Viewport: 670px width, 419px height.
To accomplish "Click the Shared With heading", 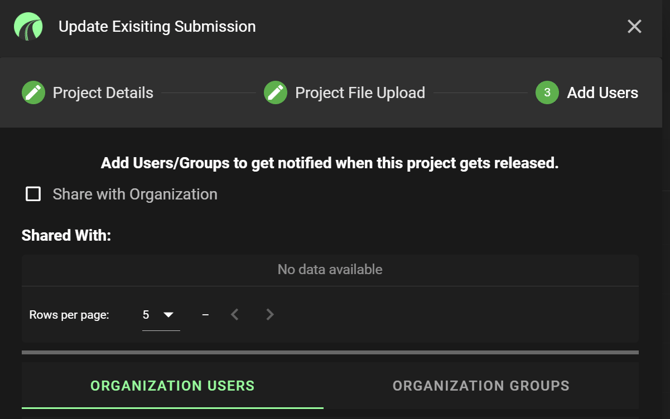I will [x=66, y=235].
